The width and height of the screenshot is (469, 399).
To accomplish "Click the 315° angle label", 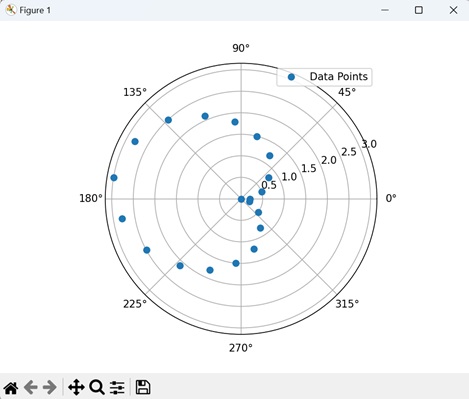I will click(347, 304).
